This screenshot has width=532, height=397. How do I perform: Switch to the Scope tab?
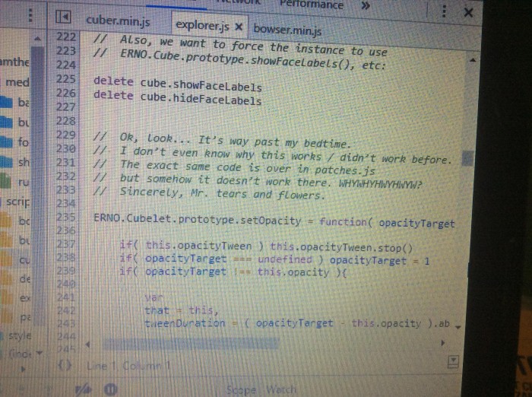click(241, 390)
